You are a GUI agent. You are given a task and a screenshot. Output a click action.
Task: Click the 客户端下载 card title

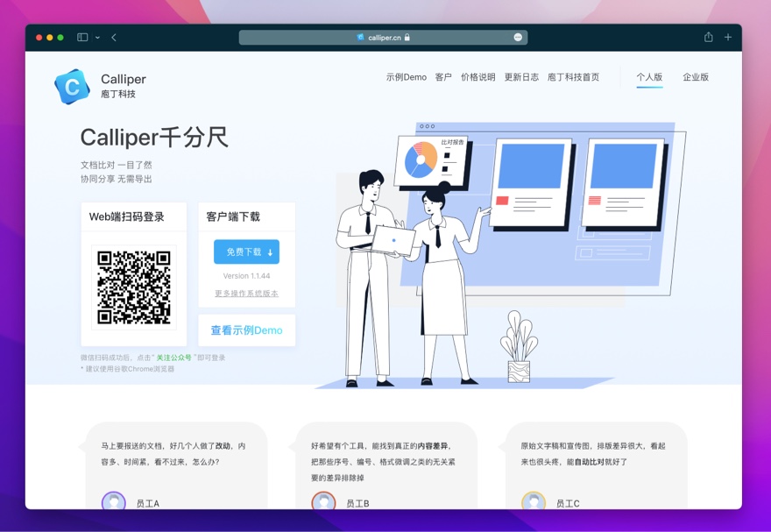coord(233,216)
